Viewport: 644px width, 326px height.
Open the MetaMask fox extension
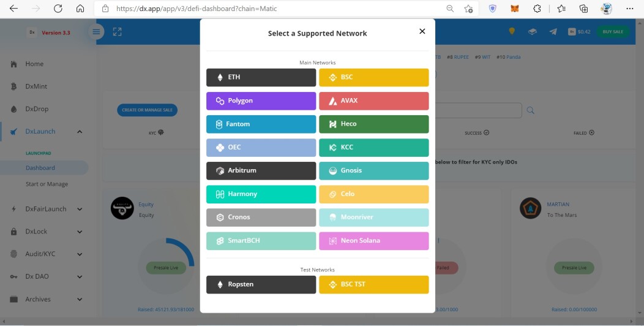click(x=515, y=9)
